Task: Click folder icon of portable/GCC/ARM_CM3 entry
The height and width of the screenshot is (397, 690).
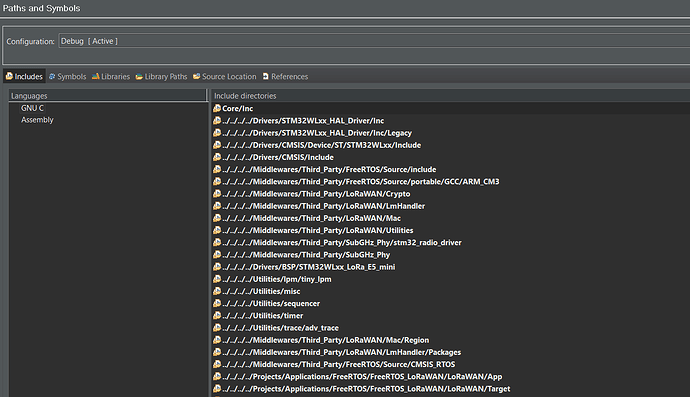Action: point(217,181)
